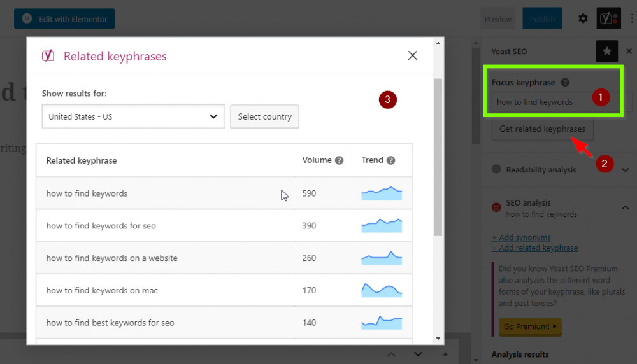Toggle the Yoast SEO sidebar icon

coord(608,18)
